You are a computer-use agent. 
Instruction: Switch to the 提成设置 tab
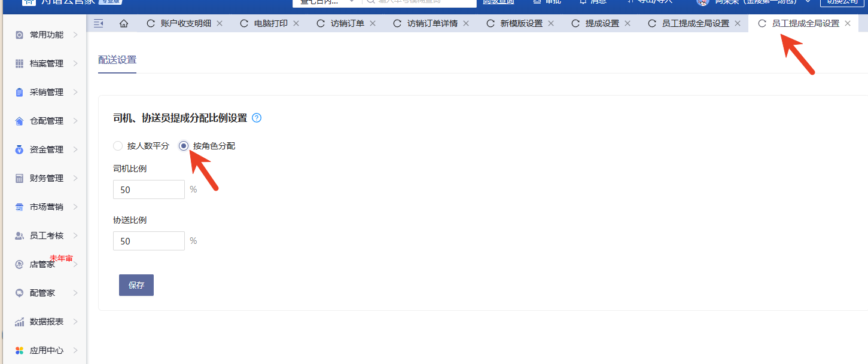click(602, 23)
